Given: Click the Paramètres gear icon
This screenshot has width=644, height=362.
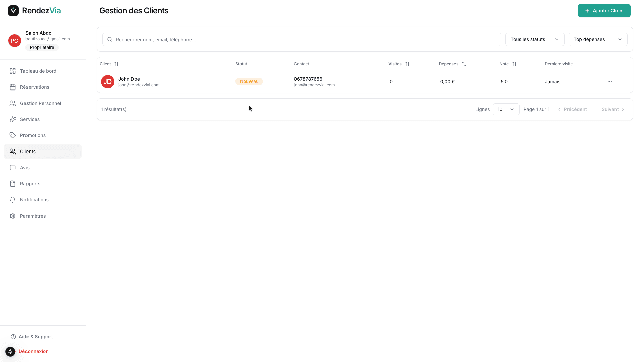Looking at the screenshot, I should point(13,216).
